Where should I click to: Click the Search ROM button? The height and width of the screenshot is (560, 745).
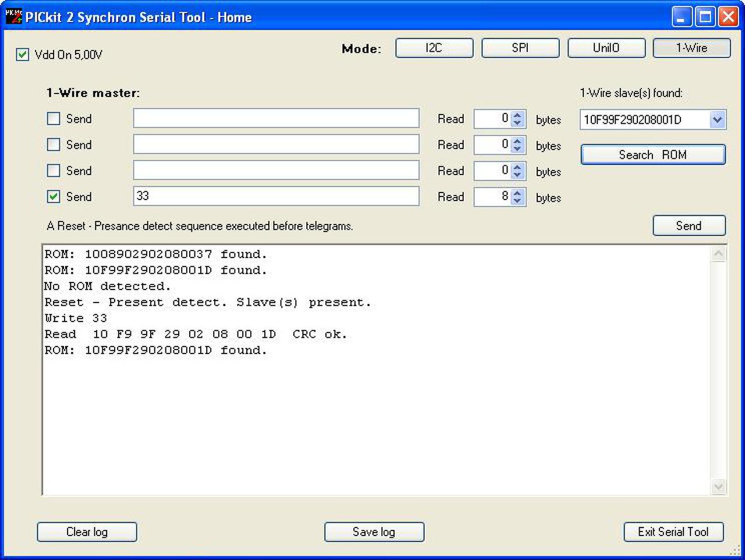(x=653, y=155)
